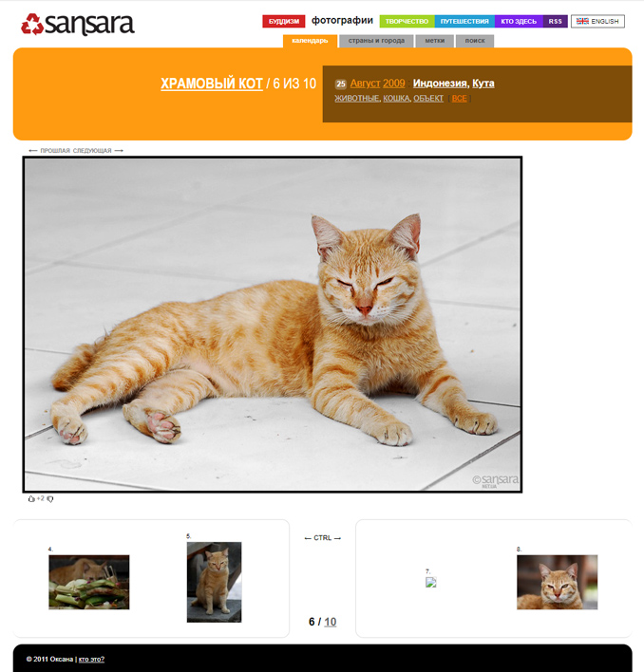Go to the ПУТЕШЕСТВИЯ section
The width and height of the screenshot is (644, 672).
464,21
